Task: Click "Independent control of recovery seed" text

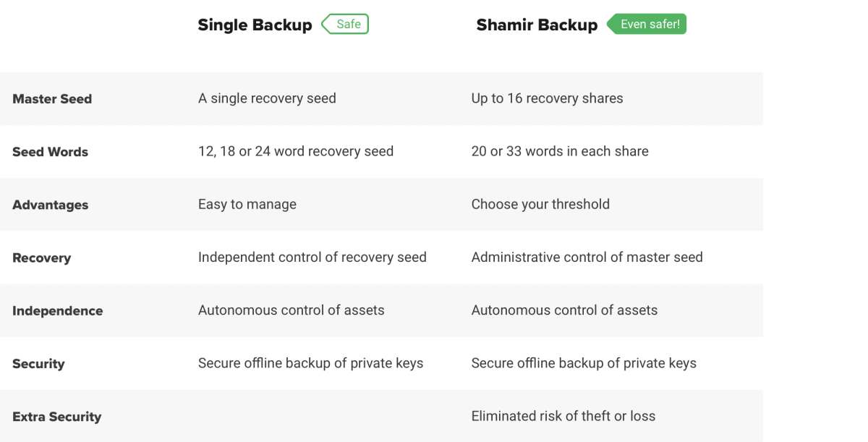Action: [x=312, y=257]
